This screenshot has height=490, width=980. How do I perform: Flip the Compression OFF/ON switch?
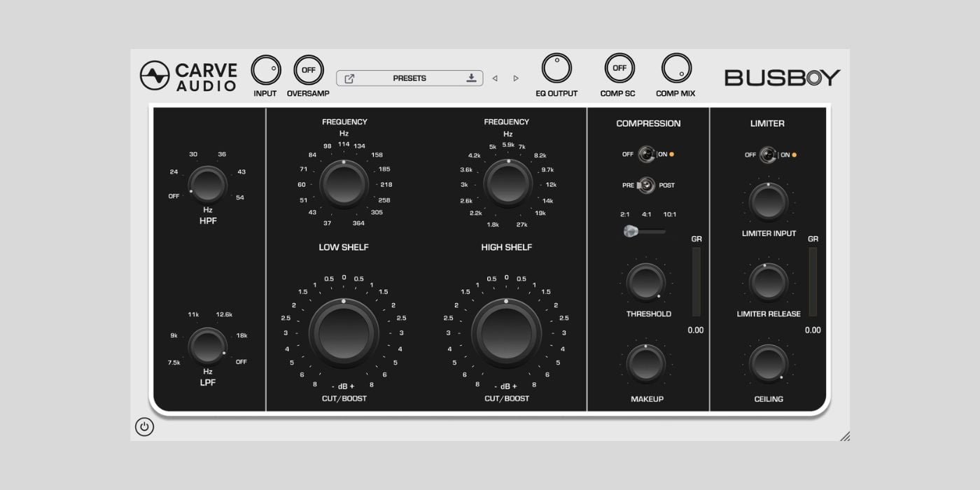[x=647, y=154]
